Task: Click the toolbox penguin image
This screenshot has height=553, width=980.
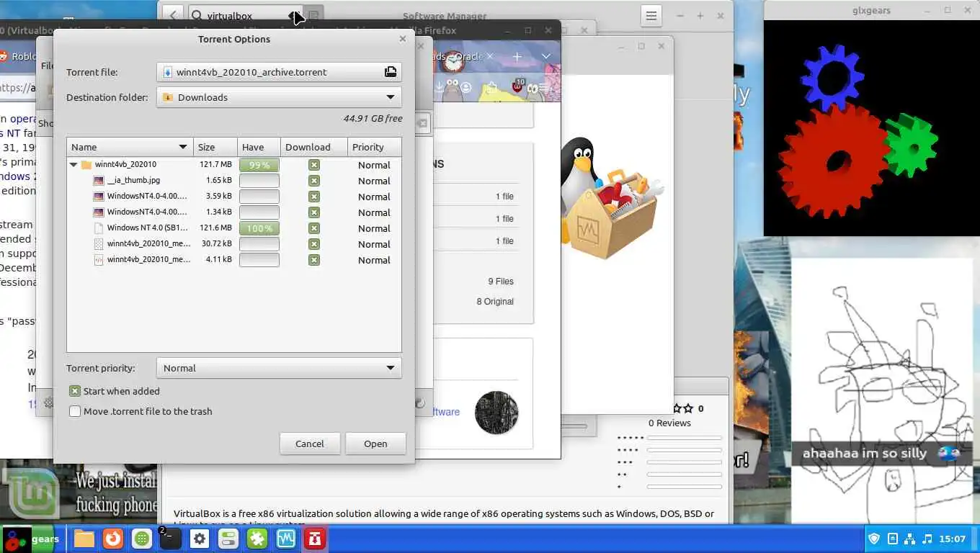Action: [611, 198]
